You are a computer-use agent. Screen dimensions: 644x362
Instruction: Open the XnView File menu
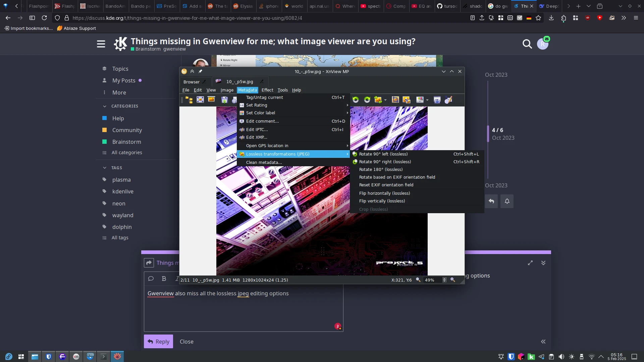click(x=185, y=90)
